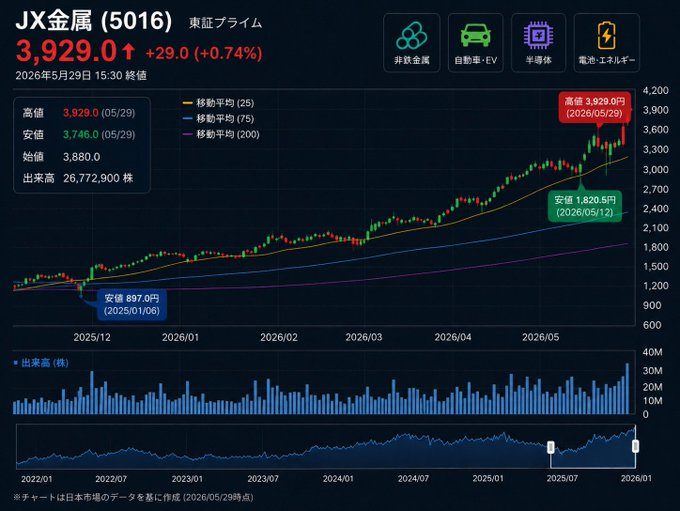This screenshot has width=680, height=511.
Task: Click the 高値 3,929.0 (05/29) value
Action: 99,113
